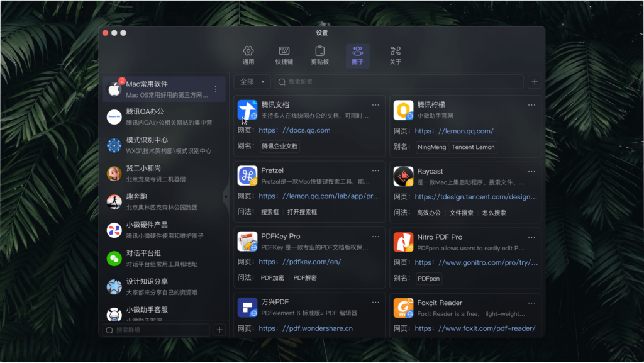Screen dimensions: 644x363
Task: Click the NingMeng alias tag
Action: (x=431, y=147)
